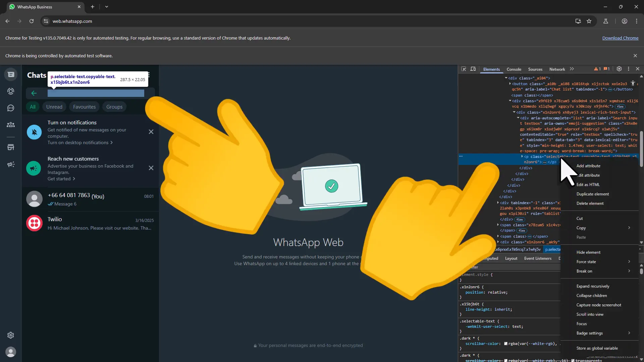The image size is (644, 362).
Task: Collapse the div class _ai04 node
Action: click(506, 78)
